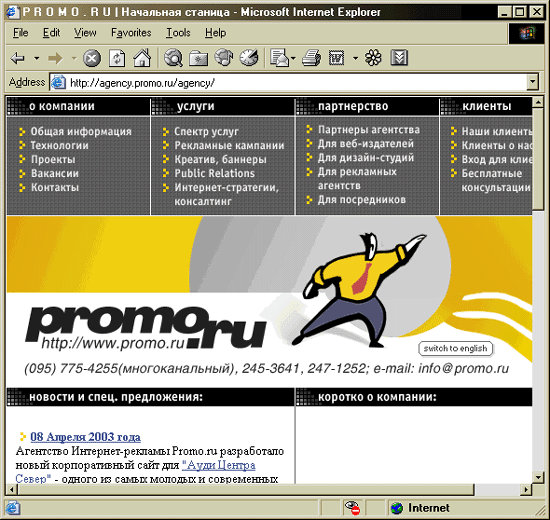Click the Windows logo throbber
Screen dimensions: 550x520
(x=526, y=33)
